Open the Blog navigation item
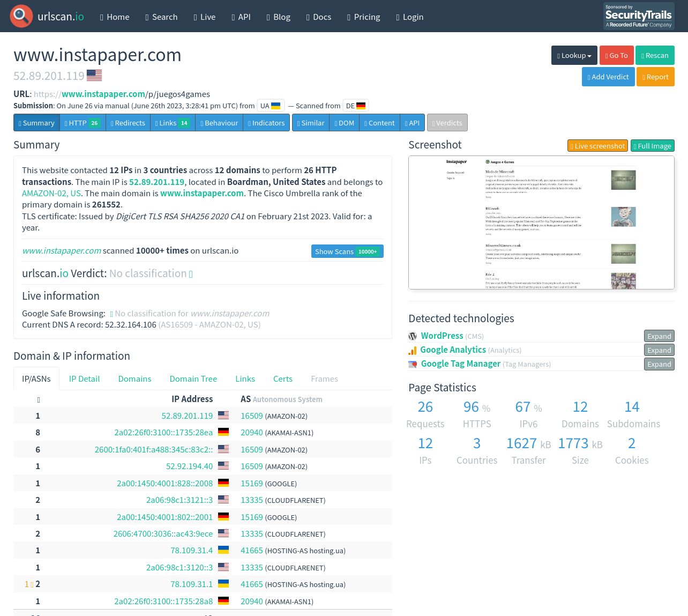The height and width of the screenshot is (616, 688). coord(279,17)
